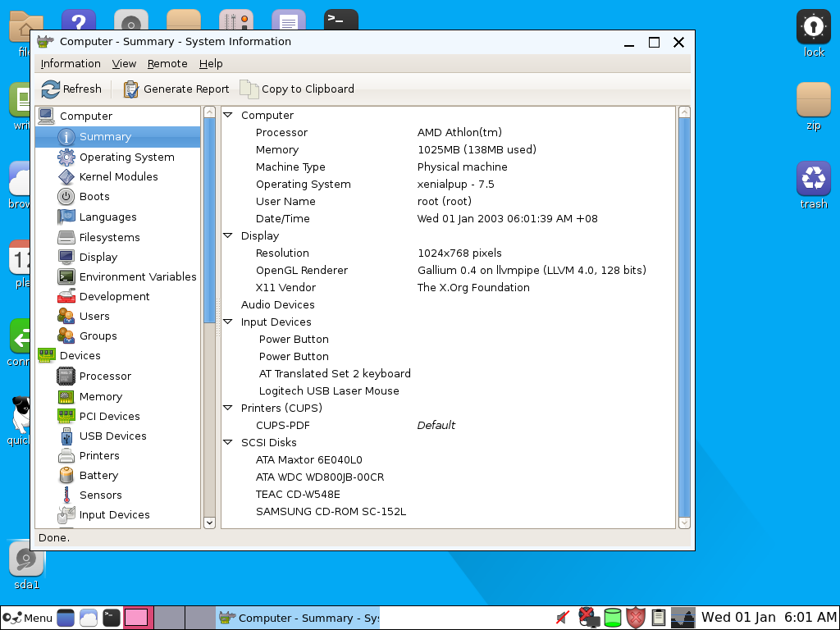The width and height of the screenshot is (840, 630).
Task: Open the Sensors thermometer icon
Action: click(x=66, y=495)
